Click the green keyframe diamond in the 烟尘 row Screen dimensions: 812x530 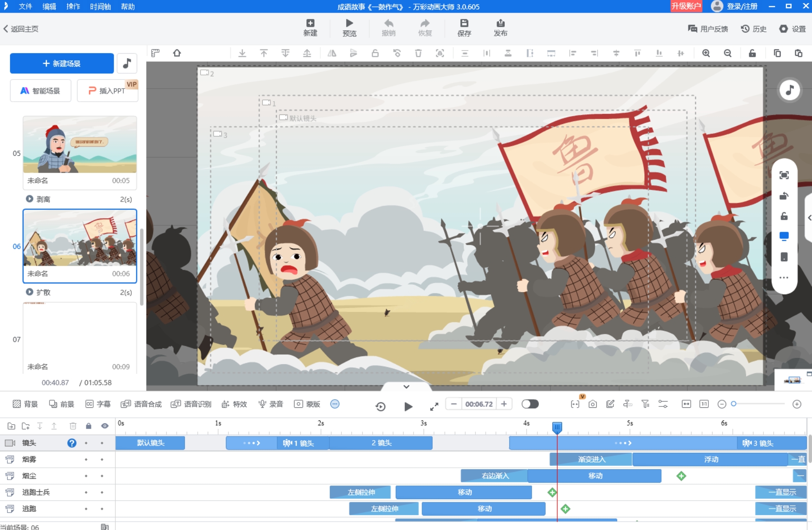681,476
